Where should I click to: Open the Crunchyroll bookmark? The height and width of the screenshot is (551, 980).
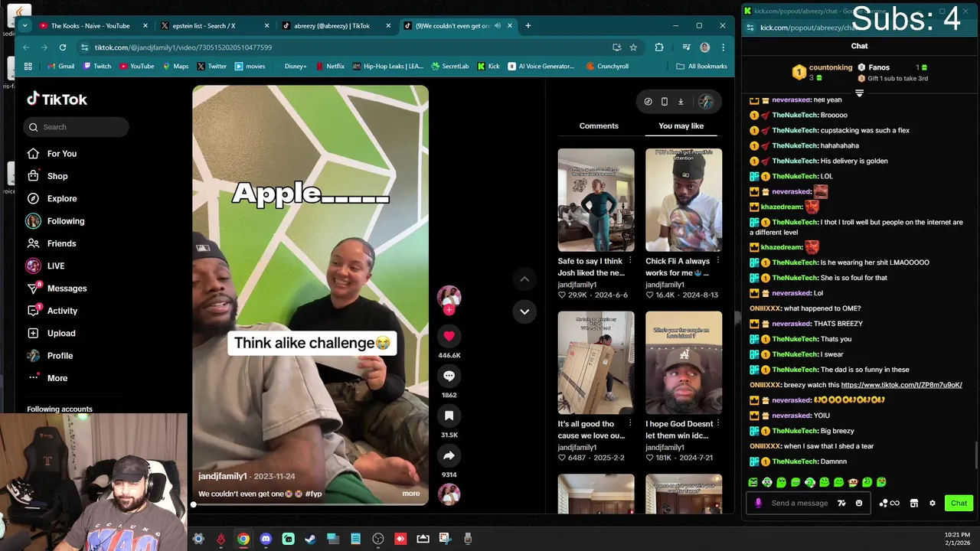coord(606,67)
